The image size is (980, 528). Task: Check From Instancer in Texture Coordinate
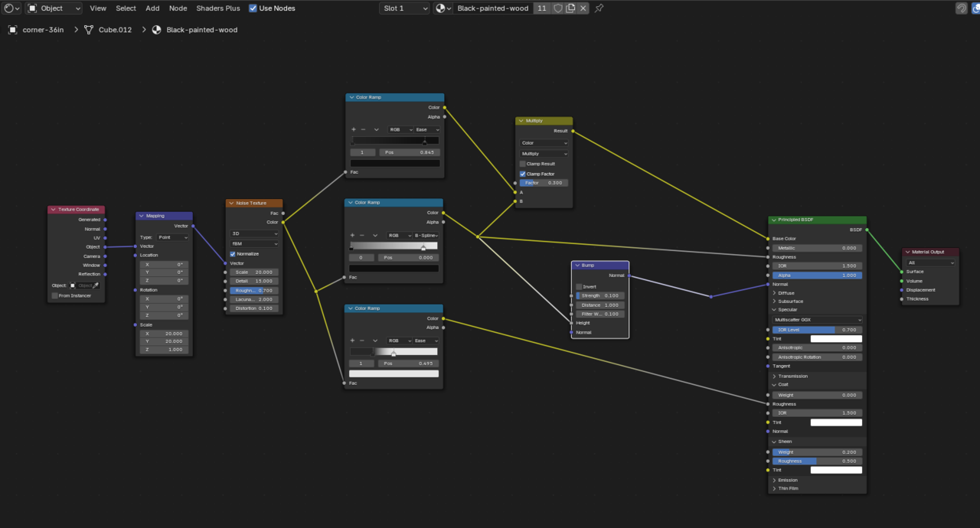tap(55, 295)
